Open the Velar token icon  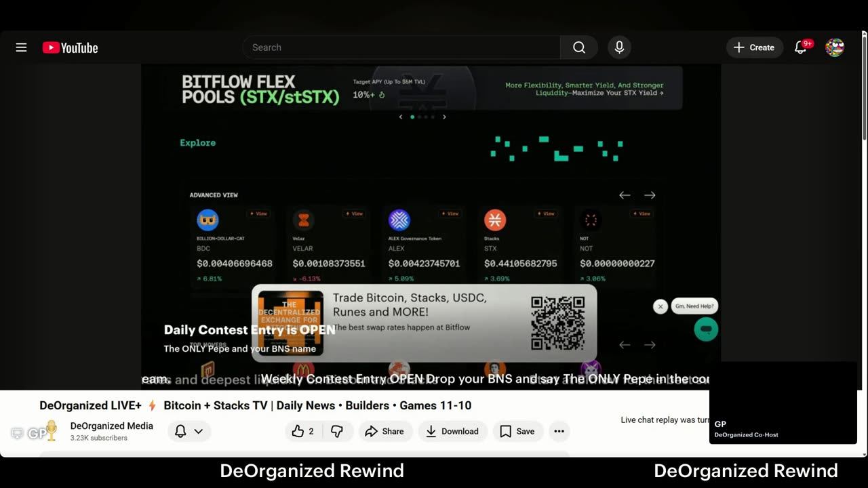(x=303, y=220)
